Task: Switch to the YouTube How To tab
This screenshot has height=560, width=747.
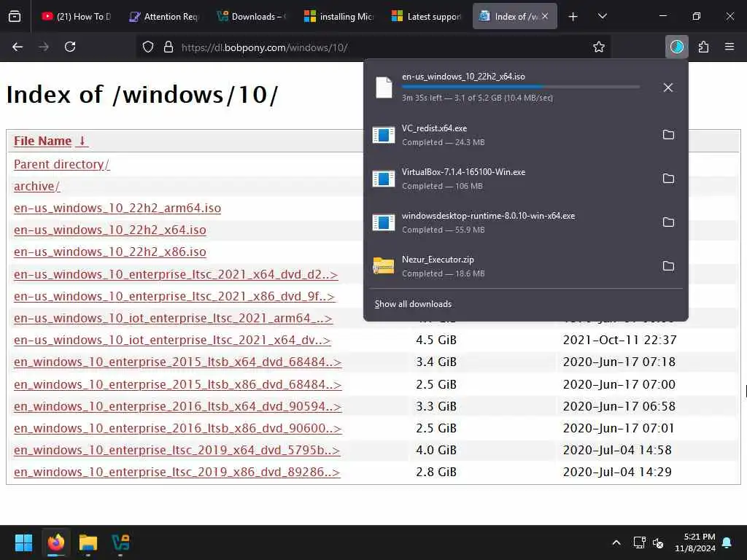Action: [75, 17]
